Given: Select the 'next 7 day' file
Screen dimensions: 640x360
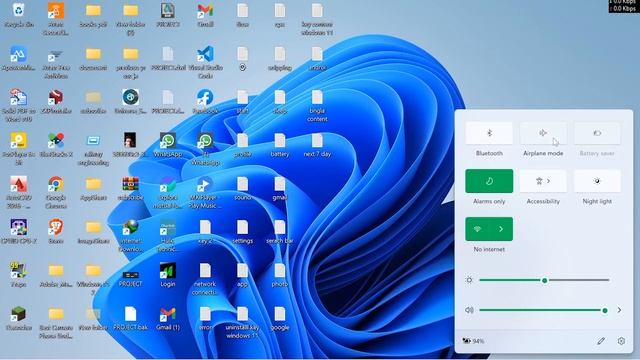Looking at the screenshot, I should coord(317,145).
